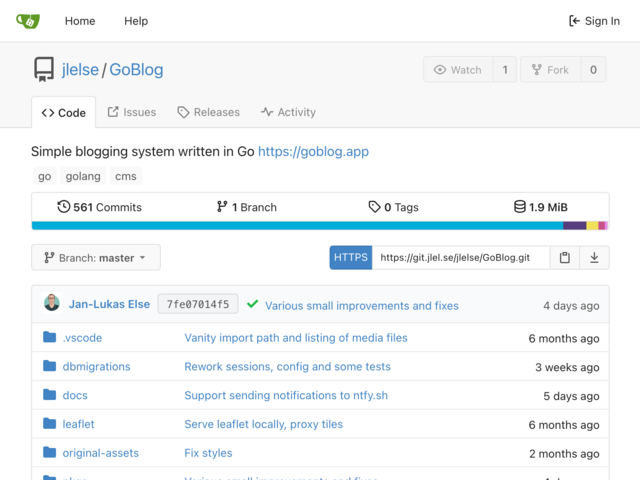Switch to the Issues tab

(x=131, y=112)
